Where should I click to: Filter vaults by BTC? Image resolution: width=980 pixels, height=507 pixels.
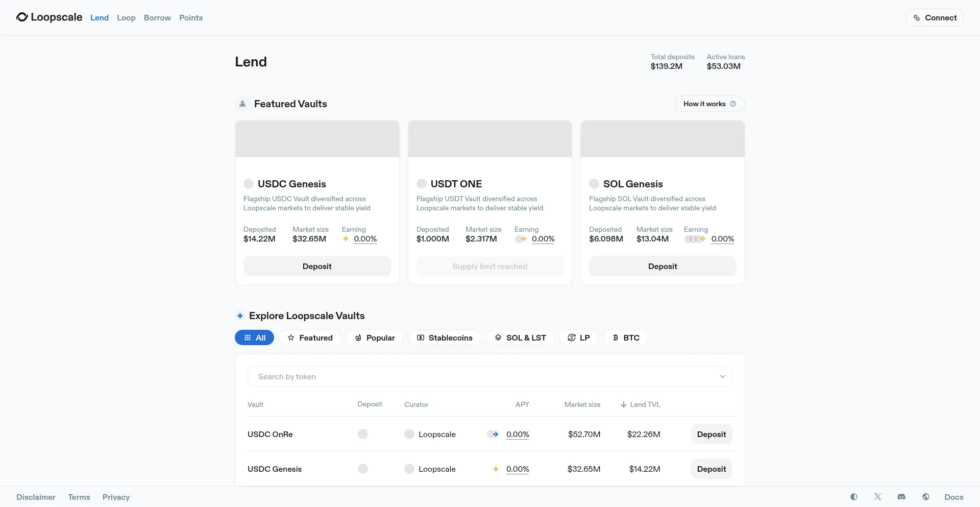(626, 337)
